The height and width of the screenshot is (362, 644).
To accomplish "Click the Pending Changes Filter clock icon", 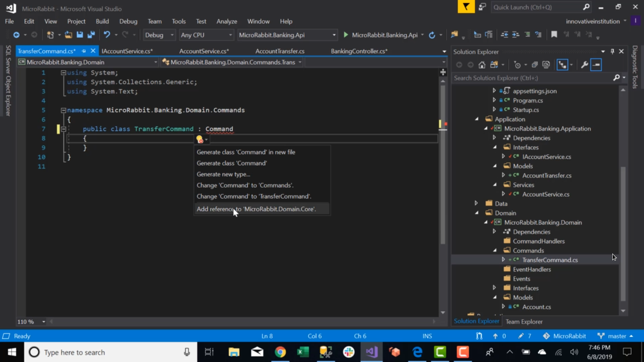I will pos(517,65).
